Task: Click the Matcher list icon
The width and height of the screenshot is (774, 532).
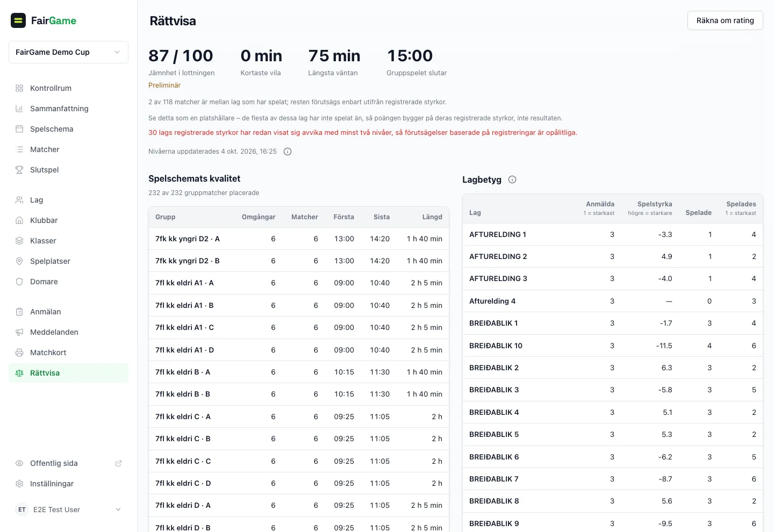Action: (x=19, y=149)
